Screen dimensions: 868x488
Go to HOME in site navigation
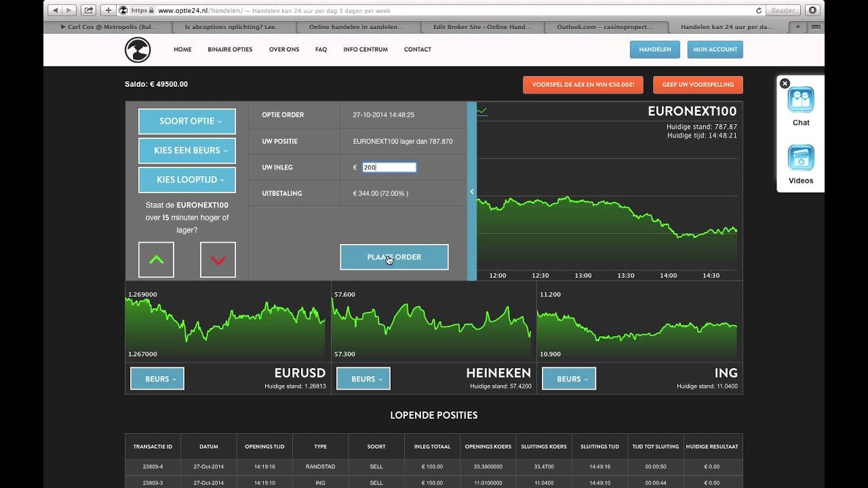click(x=182, y=49)
